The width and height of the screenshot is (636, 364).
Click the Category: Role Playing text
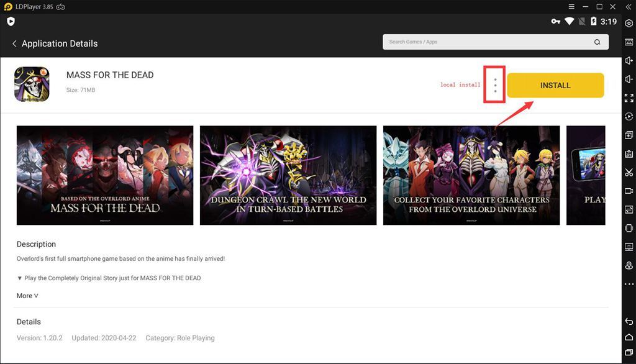pos(180,338)
